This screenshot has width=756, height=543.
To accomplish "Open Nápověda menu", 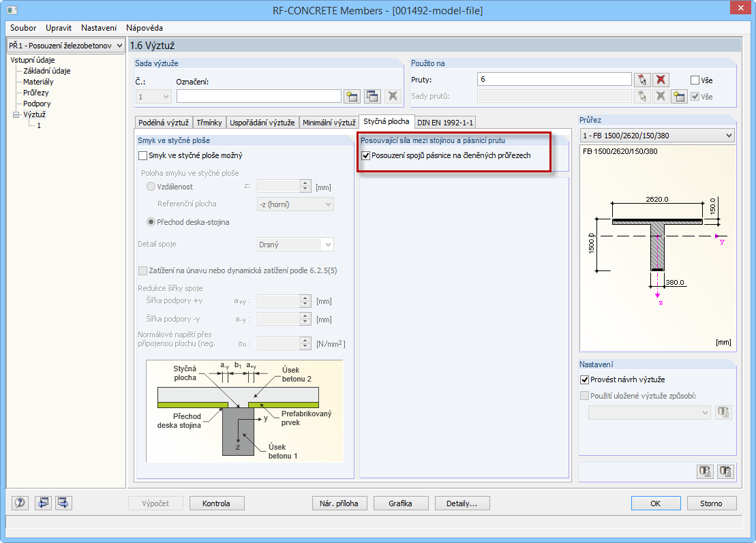I will coord(144,28).
